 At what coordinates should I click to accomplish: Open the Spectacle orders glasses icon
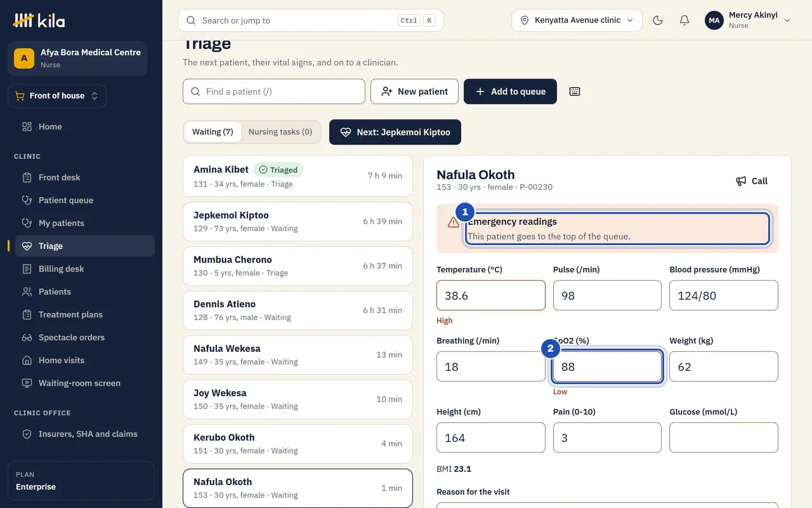point(27,337)
